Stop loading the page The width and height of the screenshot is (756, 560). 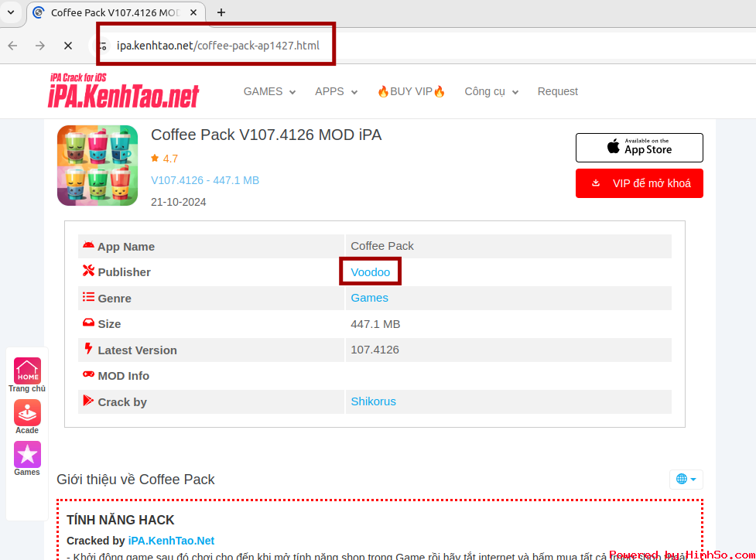coord(68,46)
